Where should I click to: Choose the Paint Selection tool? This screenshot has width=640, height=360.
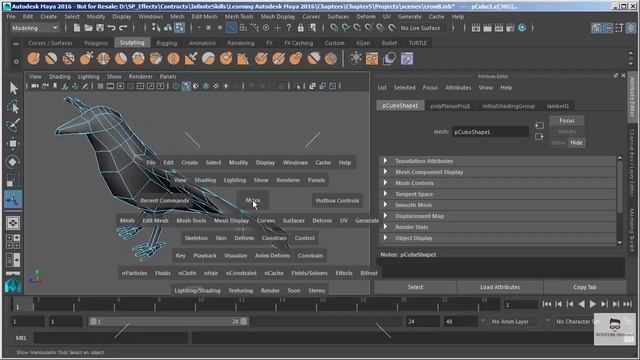13,124
